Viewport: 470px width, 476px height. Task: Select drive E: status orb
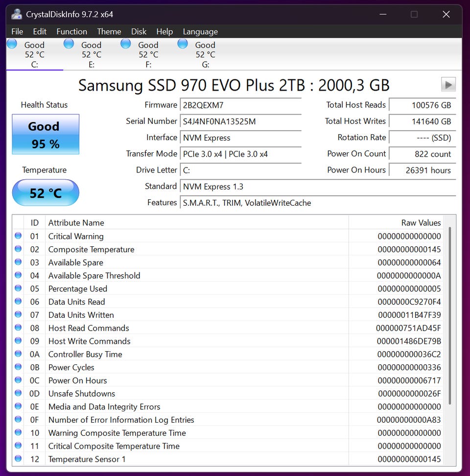point(69,44)
